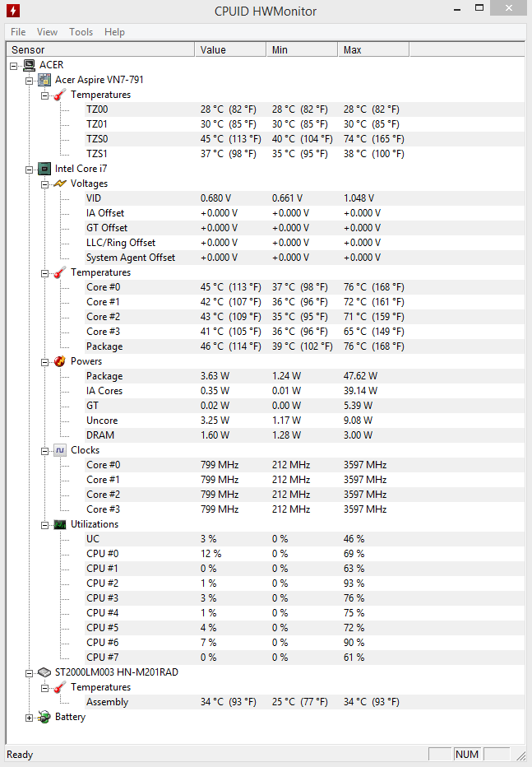The width and height of the screenshot is (532, 767).
Task: Collapse the Utilizations section
Action: click(x=44, y=525)
